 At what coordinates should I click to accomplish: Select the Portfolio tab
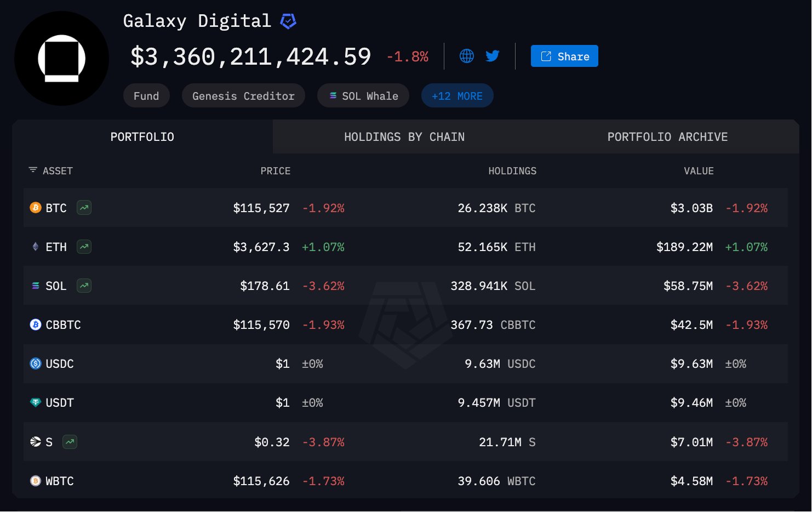pos(142,137)
